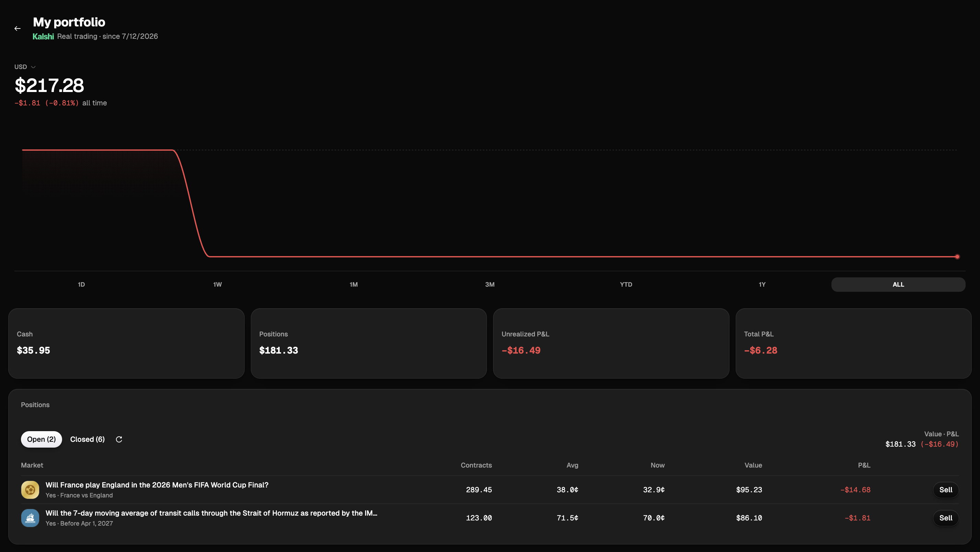Click the Contracts column header
The width and height of the screenshot is (980, 552).
pos(476,465)
